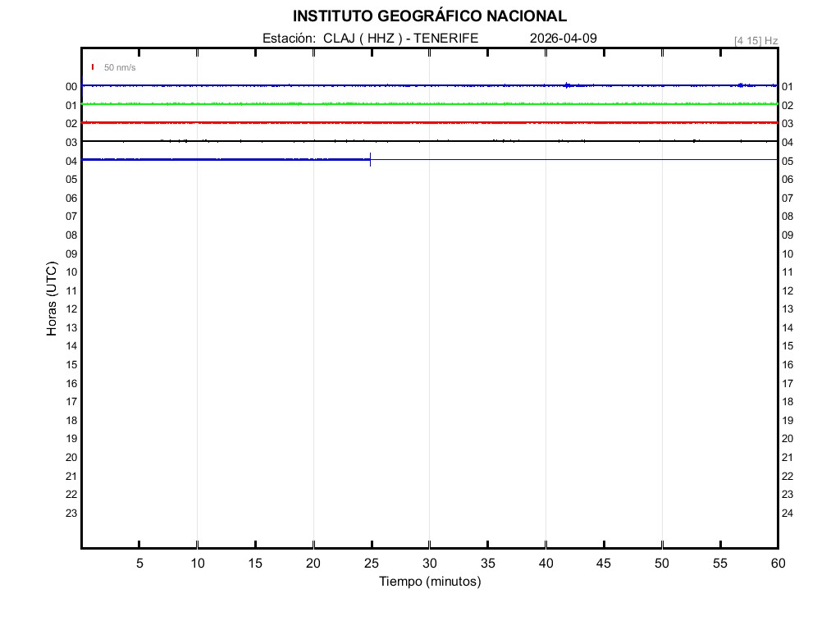Click the burst near minute 42 on the 00 trace

(568, 85)
